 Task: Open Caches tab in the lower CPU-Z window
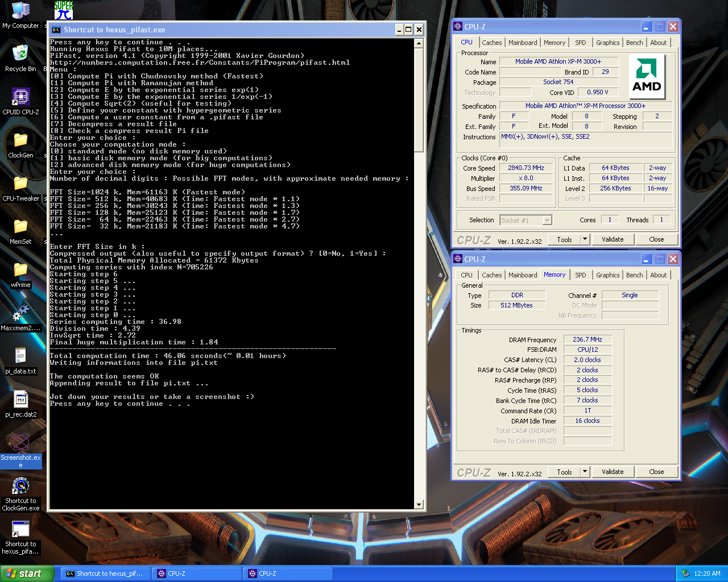[x=492, y=275]
